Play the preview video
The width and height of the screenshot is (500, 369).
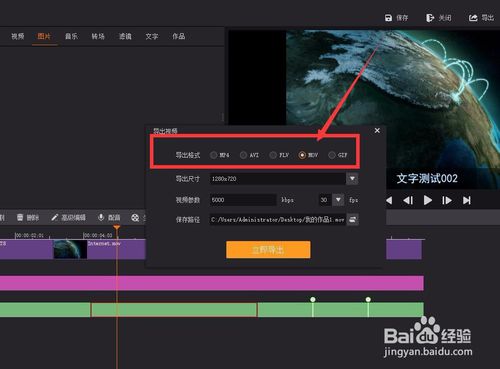(x=428, y=200)
